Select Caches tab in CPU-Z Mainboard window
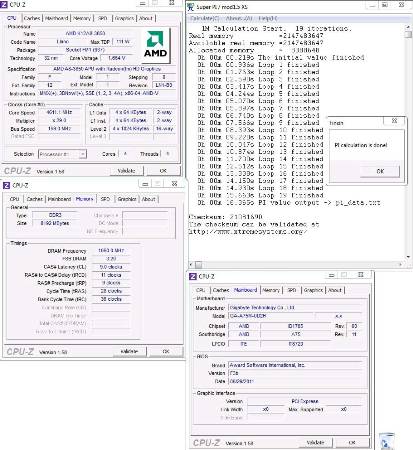This screenshot has width=413, height=450. 221,290
